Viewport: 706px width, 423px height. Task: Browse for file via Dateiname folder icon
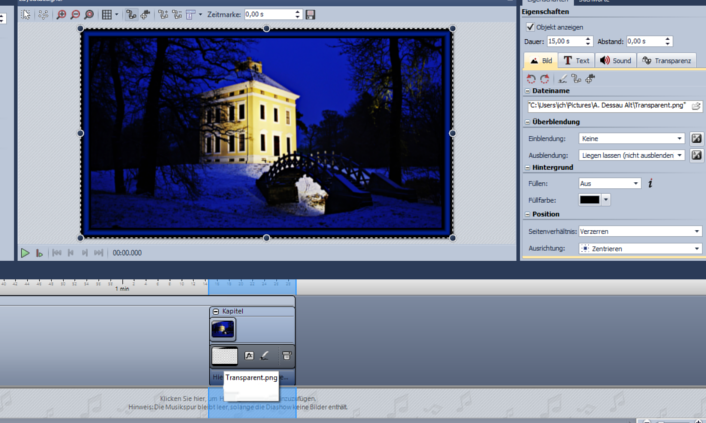coord(696,105)
